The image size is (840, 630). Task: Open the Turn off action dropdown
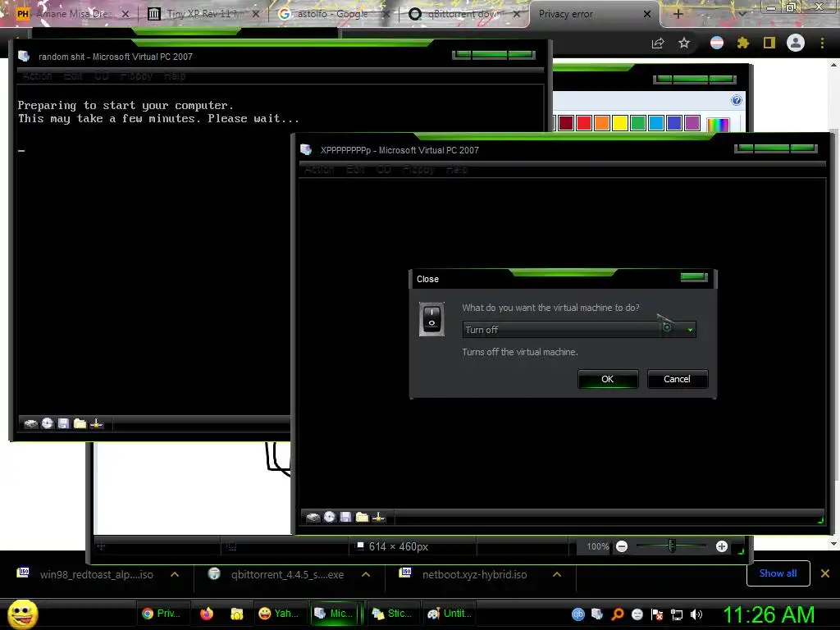(579, 330)
